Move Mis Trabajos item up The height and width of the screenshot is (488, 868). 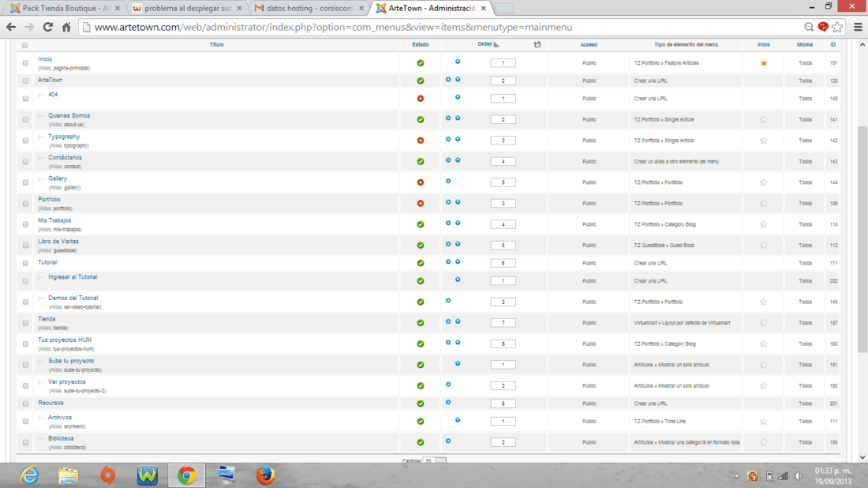point(448,223)
